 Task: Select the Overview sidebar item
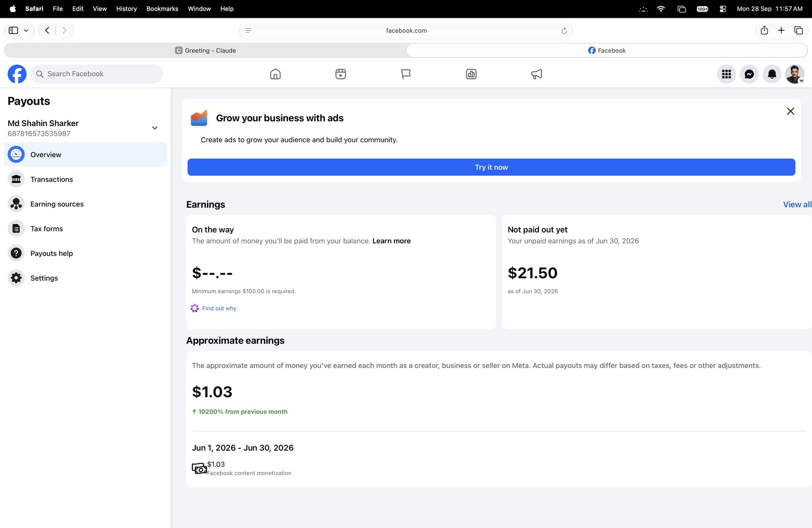pos(85,154)
